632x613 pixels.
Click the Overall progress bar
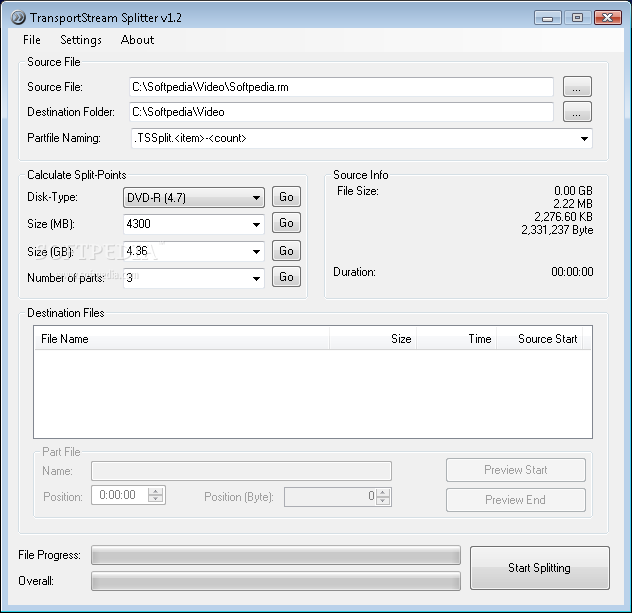point(276,581)
